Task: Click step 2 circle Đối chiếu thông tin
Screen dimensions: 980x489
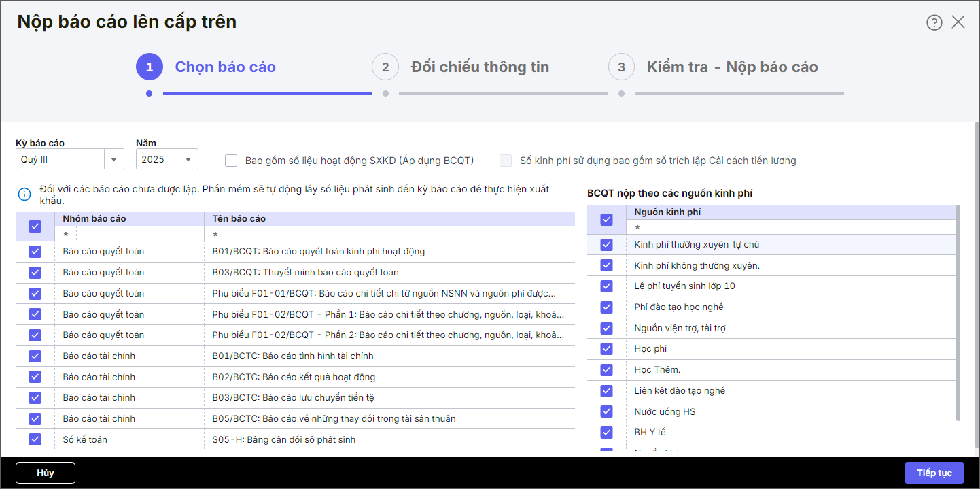Action: point(385,67)
